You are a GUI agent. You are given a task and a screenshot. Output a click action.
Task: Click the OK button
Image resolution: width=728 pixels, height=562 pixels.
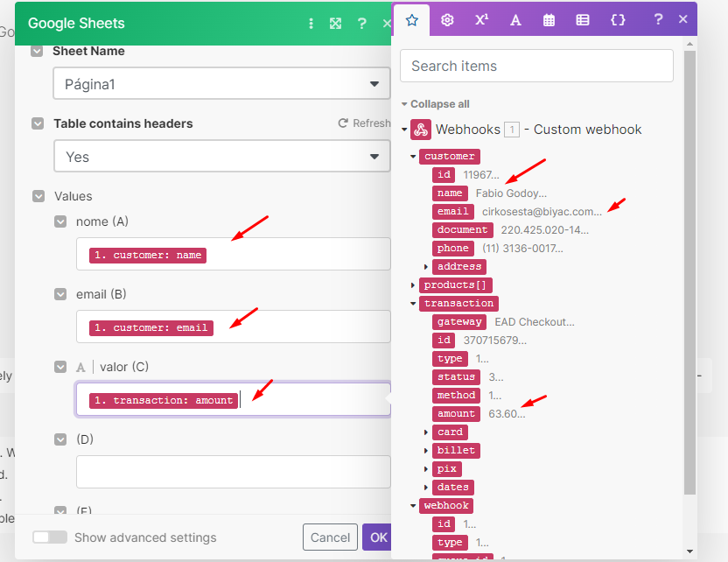tap(377, 537)
